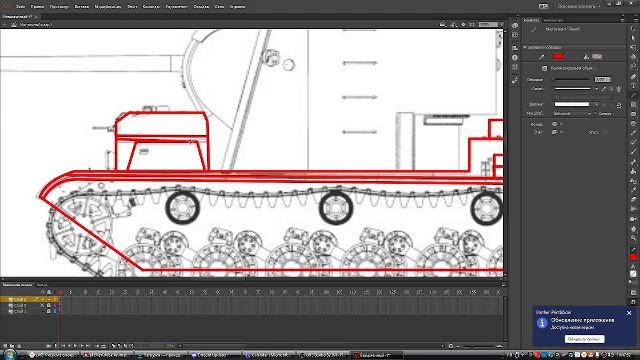The width and height of the screenshot is (640, 360).
Task: Collapse the Fill and Stroke section
Action: tap(525, 47)
